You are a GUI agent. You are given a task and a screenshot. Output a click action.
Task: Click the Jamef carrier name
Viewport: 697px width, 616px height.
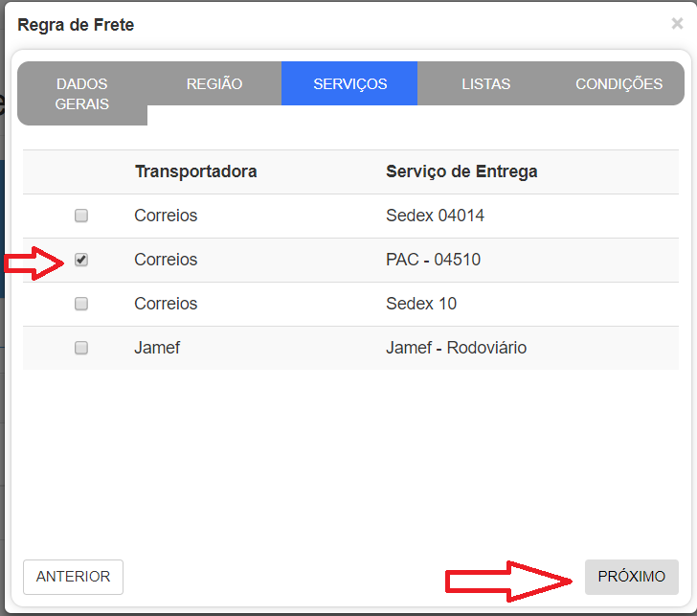155,348
